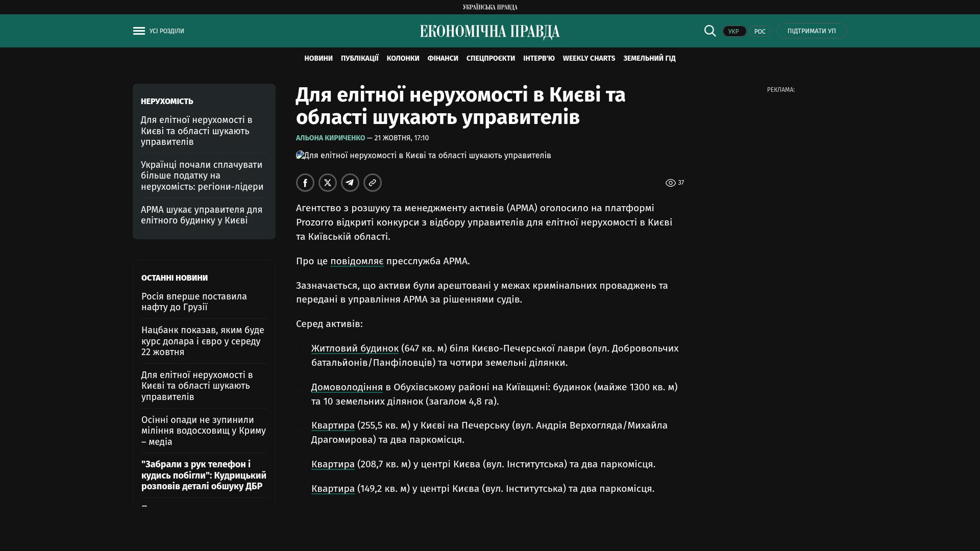Copy article link with chain icon

pyautogui.click(x=373, y=183)
